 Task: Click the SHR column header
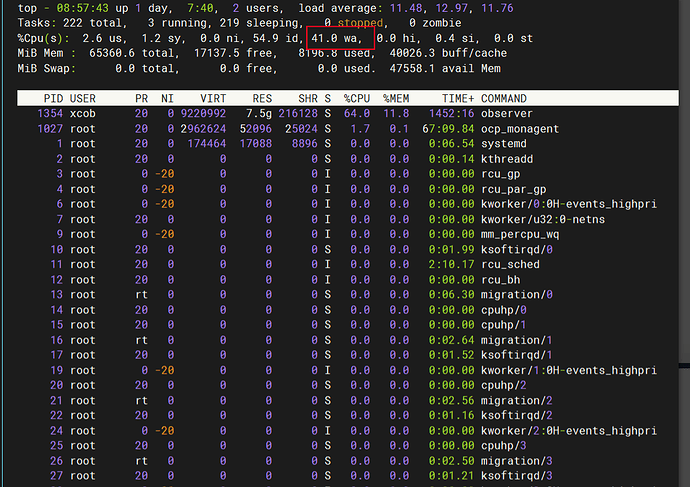pyautogui.click(x=308, y=98)
